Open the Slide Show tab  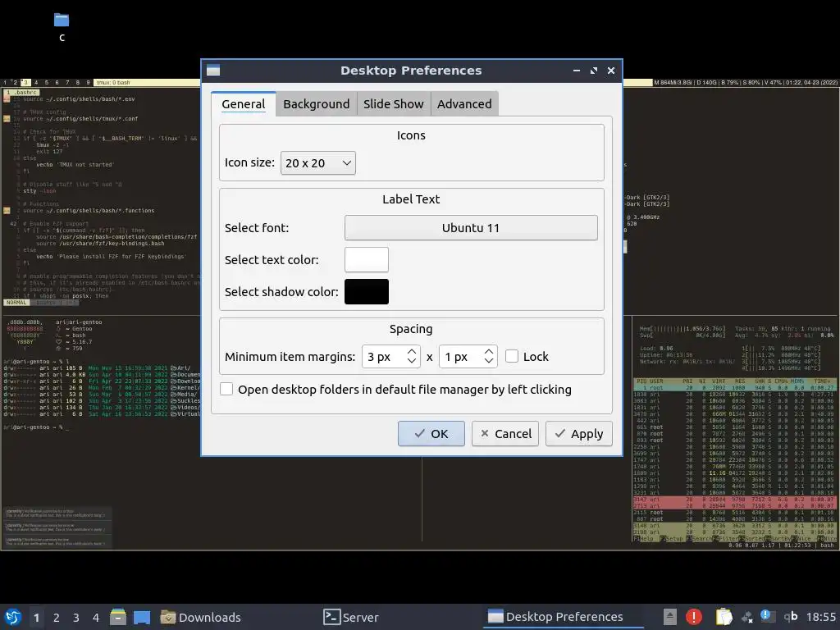click(393, 104)
